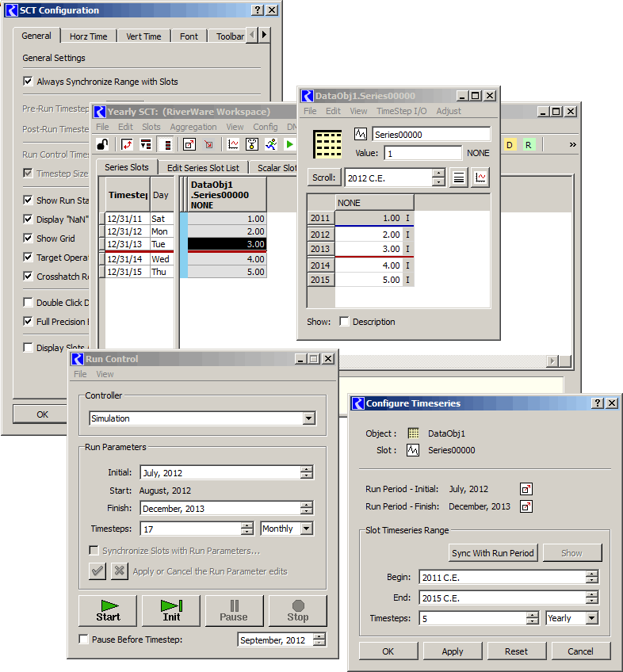Screen dimensions: 623x672
Task: Open the Adjust menu in DataObj1 window
Action: tap(449, 111)
